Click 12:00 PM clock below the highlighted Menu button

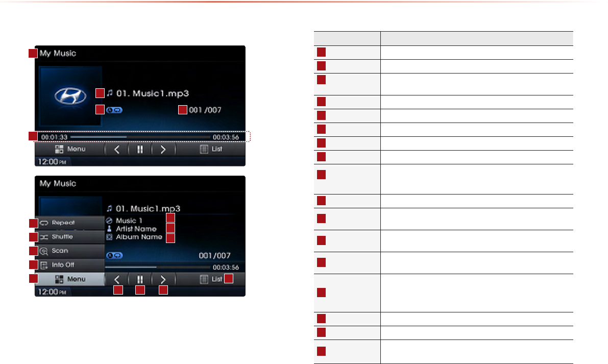[x=52, y=292]
